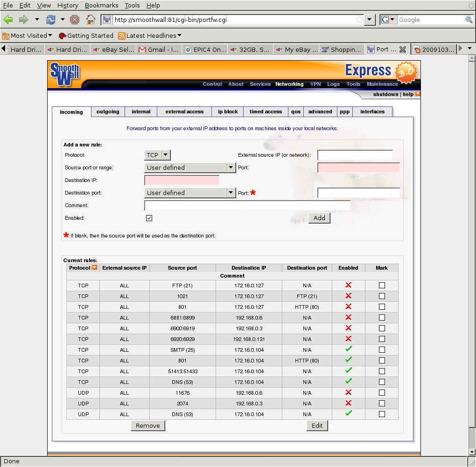The image size is (476, 467).
Task: Click the SmoothWall logo
Action: [65, 75]
